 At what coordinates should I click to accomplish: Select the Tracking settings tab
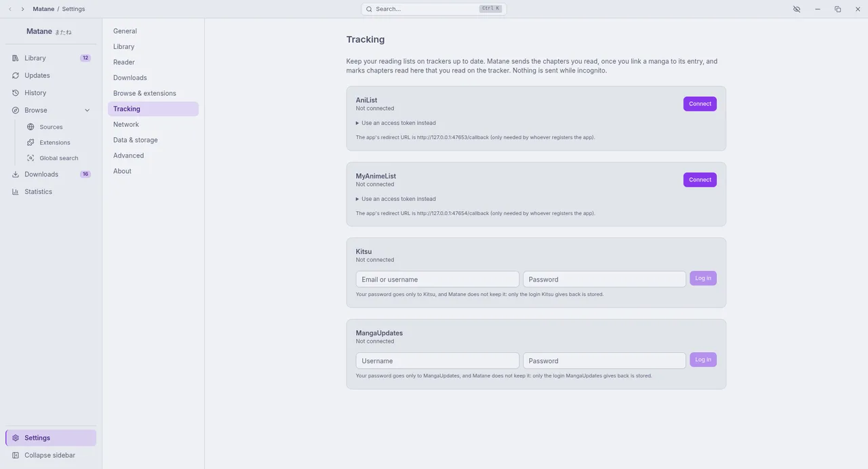[x=153, y=109]
